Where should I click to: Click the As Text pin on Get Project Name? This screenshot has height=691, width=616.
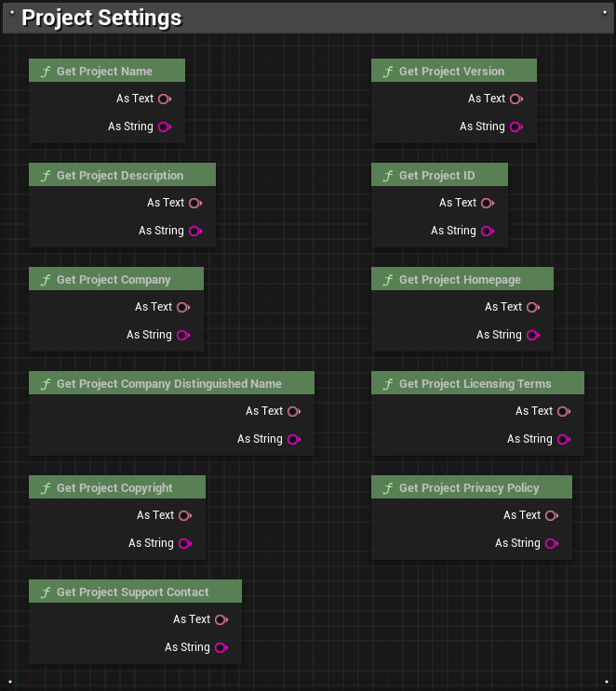point(165,99)
